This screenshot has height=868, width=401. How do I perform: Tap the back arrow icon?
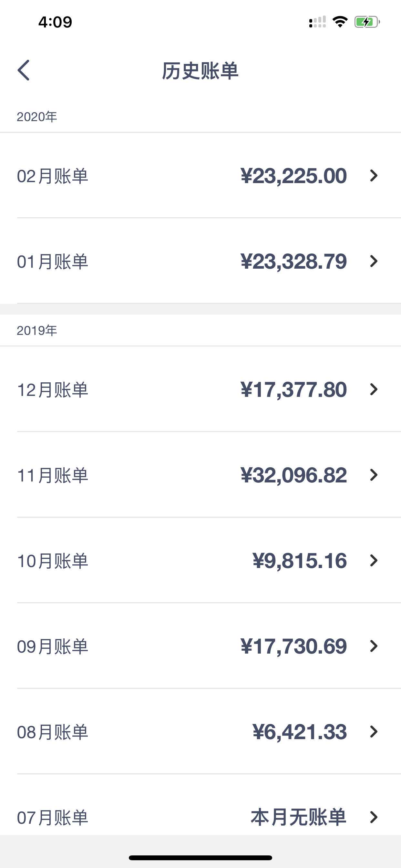point(24,70)
